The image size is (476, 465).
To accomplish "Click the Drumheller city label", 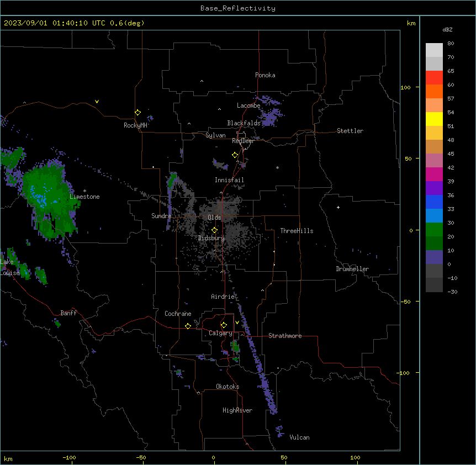I will [x=352, y=269].
